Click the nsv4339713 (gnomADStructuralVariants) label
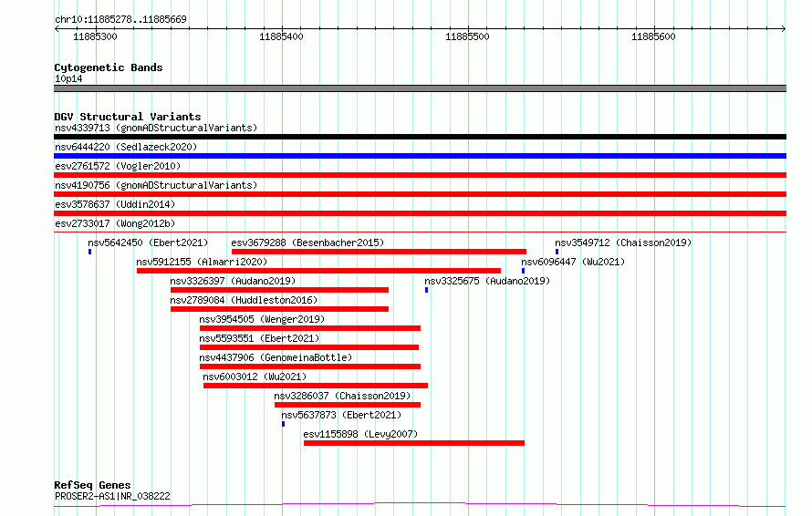812x516 pixels. 156,128
